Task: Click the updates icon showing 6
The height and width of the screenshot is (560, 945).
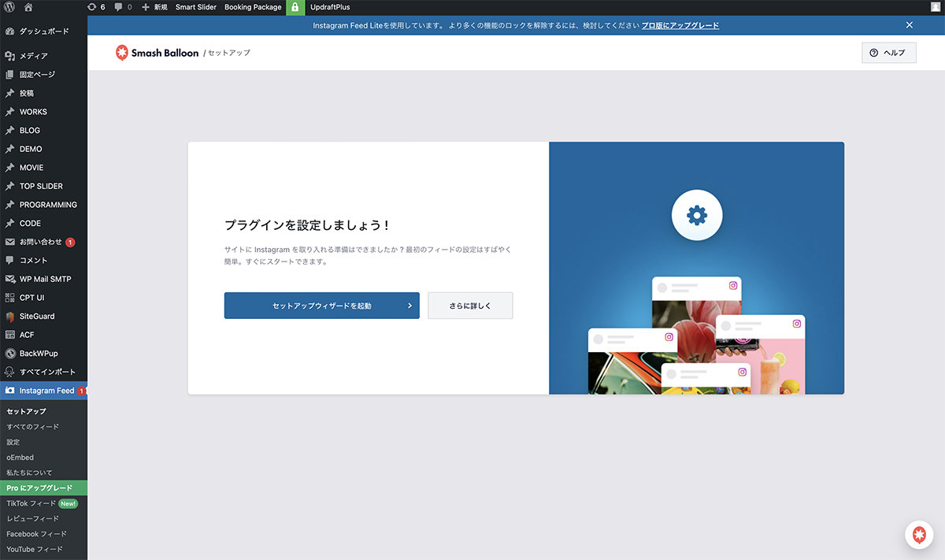Action: pyautogui.click(x=96, y=7)
